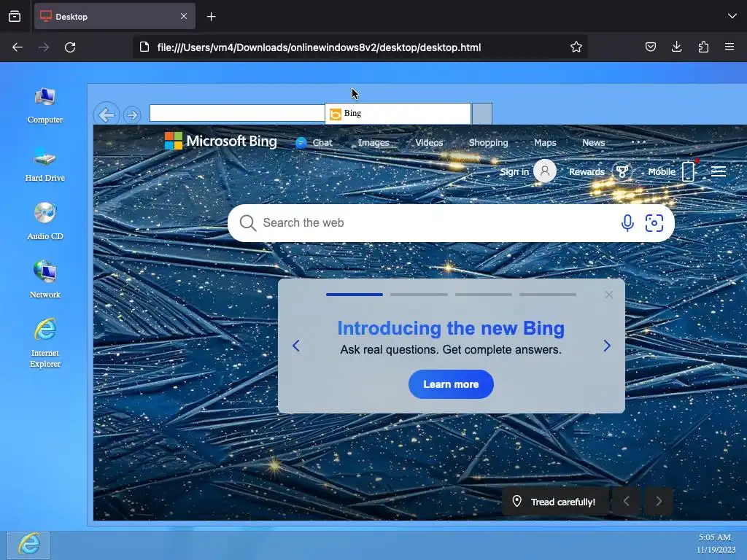Close the Introducing the new Bing card
The image size is (747, 560).
click(609, 295)
